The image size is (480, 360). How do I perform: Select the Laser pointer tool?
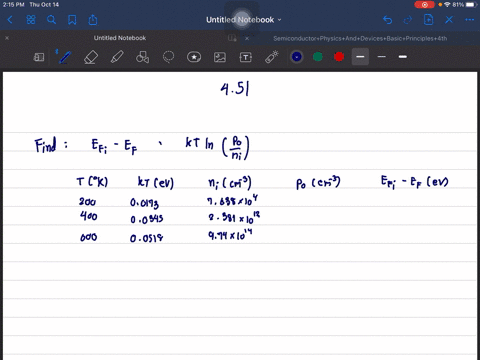[272, 57]
